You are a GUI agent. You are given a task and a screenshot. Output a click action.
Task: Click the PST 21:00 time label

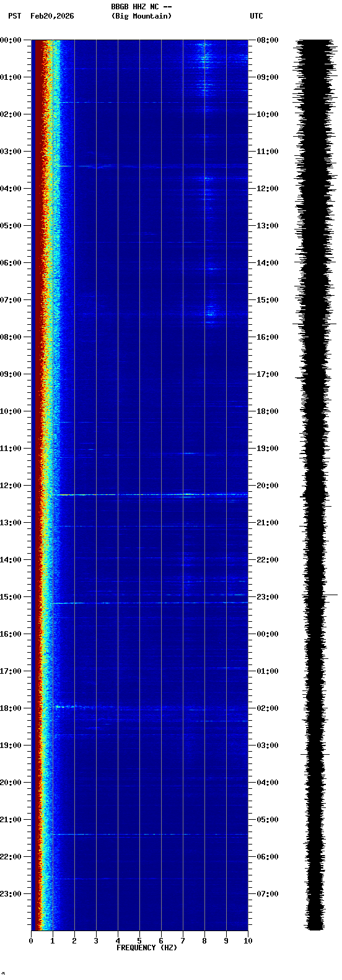[x=11, y=820]
